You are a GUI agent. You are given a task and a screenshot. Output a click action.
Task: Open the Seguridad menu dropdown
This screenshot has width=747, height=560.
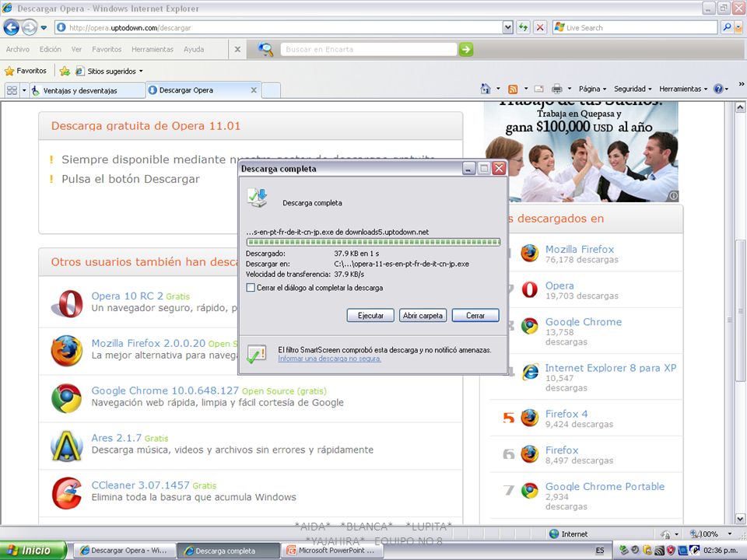[633, 89]
